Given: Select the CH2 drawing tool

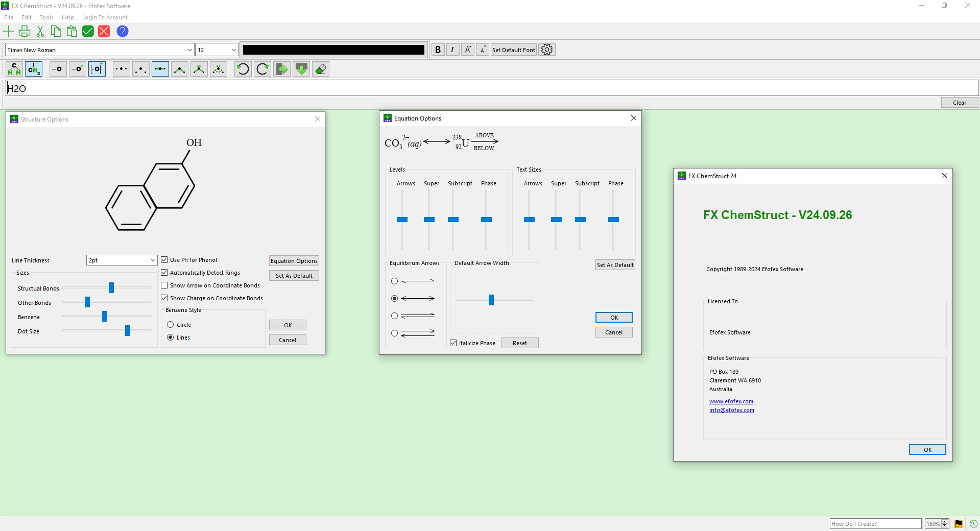Looking at the screenshot, I should pos(33,69).
